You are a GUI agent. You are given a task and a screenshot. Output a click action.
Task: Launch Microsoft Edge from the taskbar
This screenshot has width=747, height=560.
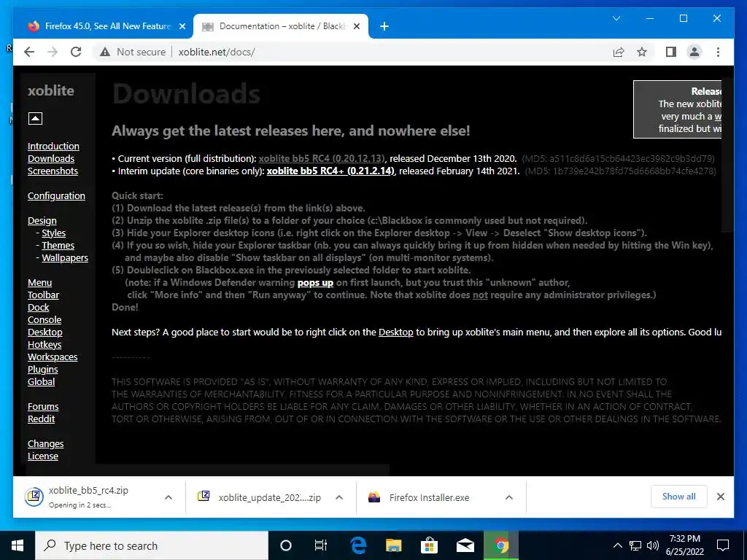click(x=357, y=545)
